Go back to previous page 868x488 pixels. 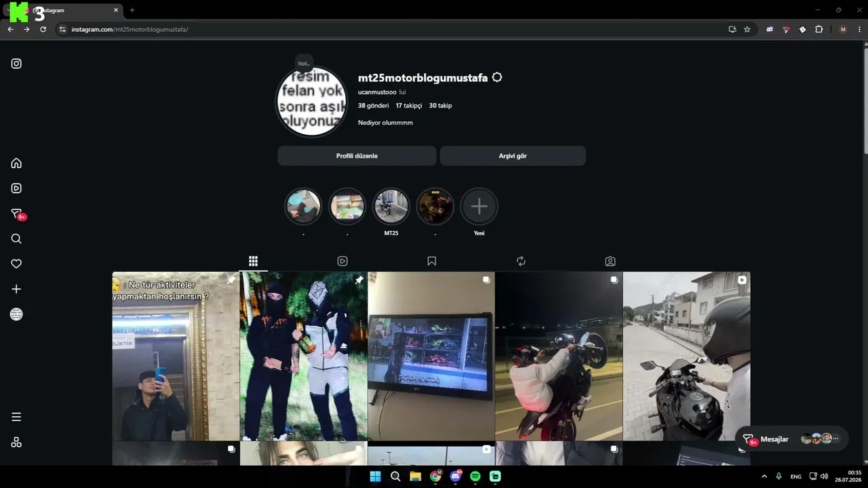(x=10, y=29)
